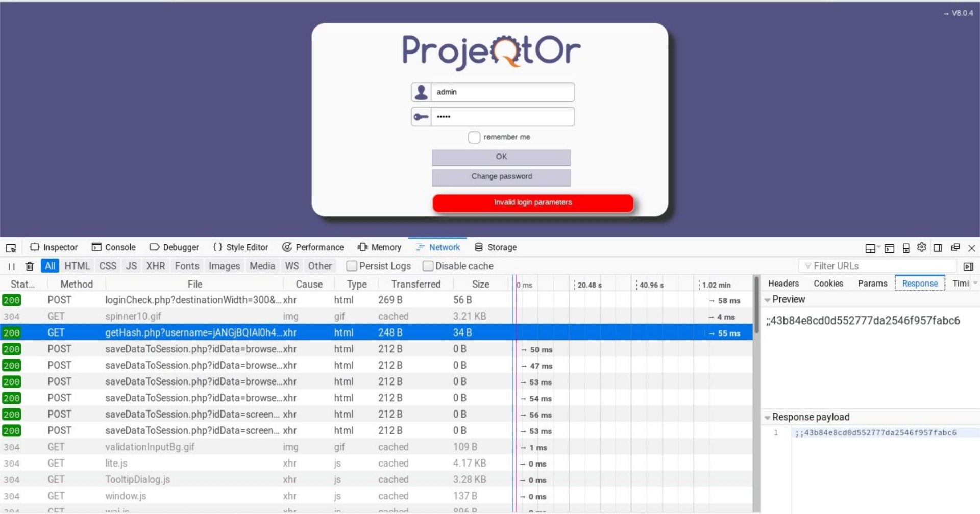Click the key icon beside the password field
The image size is (980, 514).
pyautogui.click(x=421, y=117)
